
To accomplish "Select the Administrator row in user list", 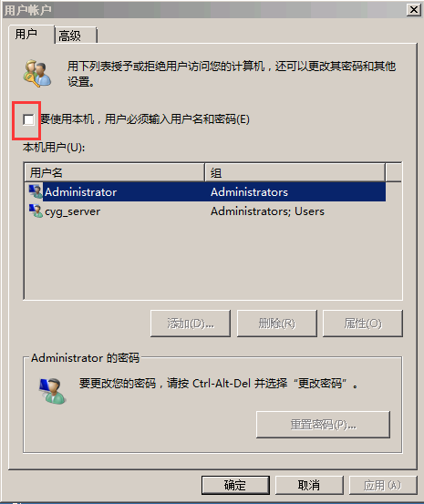I will [x=205, y=192].
